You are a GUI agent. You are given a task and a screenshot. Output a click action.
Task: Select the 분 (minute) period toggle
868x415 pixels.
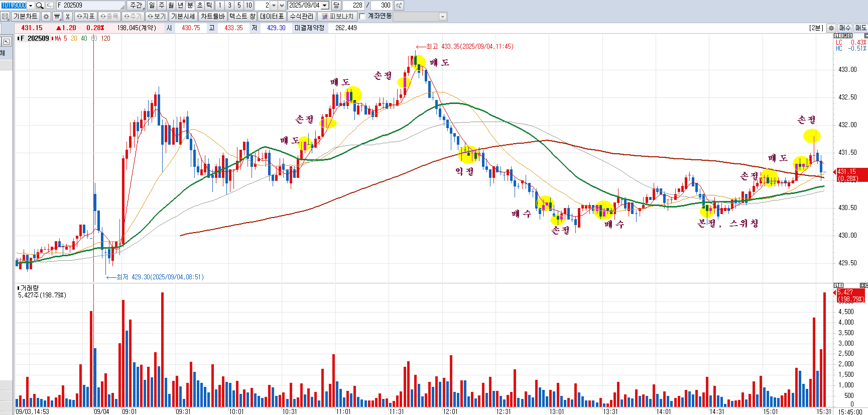190,6
